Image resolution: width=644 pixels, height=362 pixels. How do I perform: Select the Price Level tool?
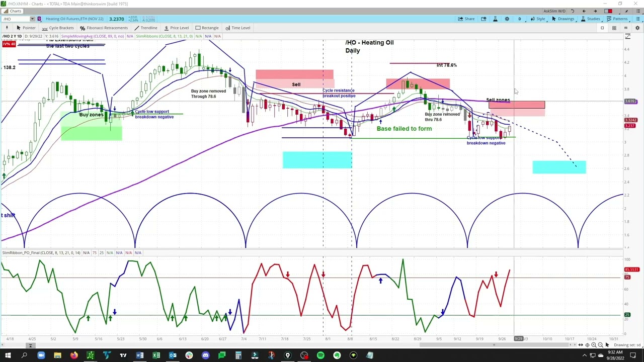coord(176,28)
